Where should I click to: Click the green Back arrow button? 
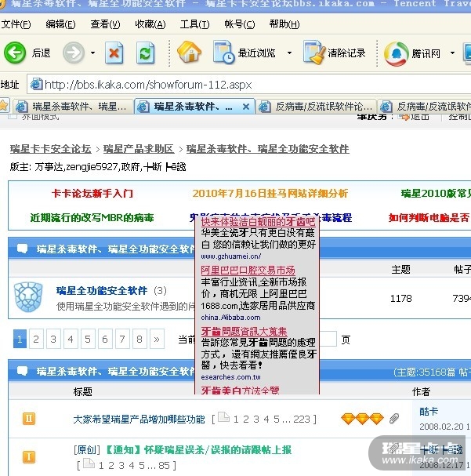15,53
